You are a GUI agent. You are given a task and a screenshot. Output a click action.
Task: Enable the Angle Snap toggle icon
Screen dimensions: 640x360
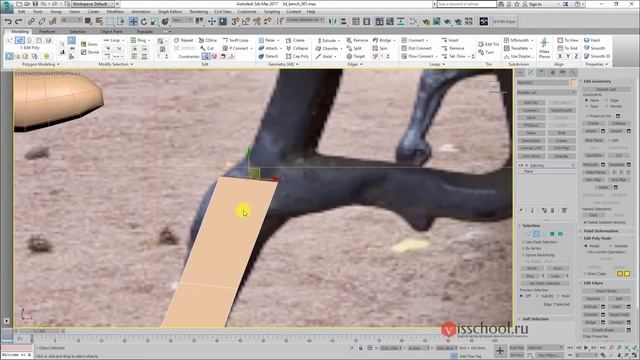coord(246,21)
